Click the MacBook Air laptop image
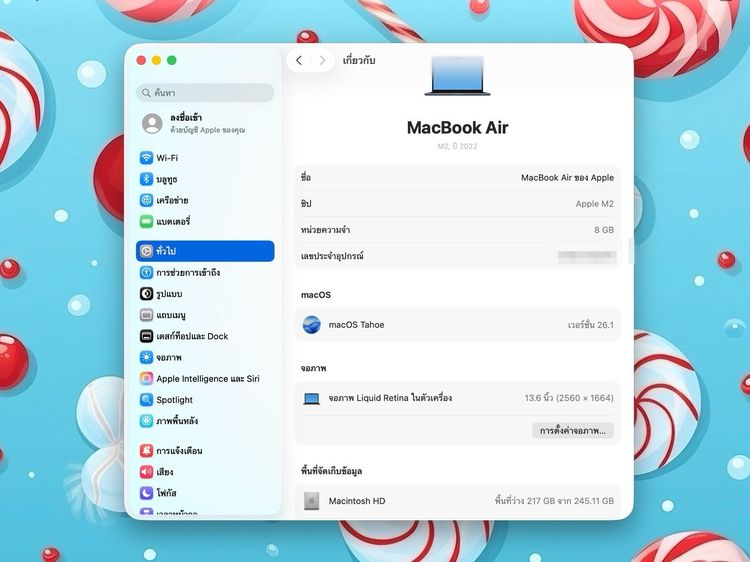 (457, 76)
